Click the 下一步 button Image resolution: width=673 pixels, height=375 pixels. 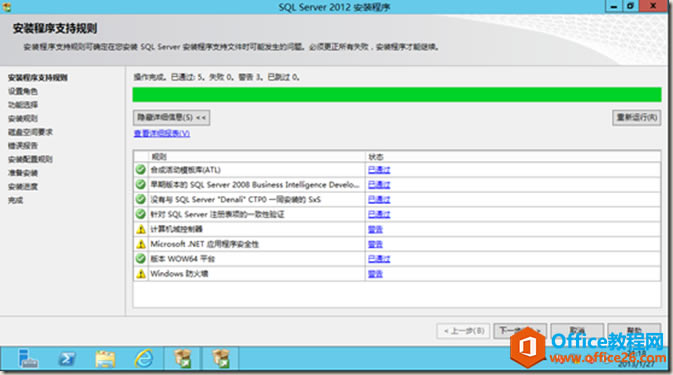click(x=520, y=331)
